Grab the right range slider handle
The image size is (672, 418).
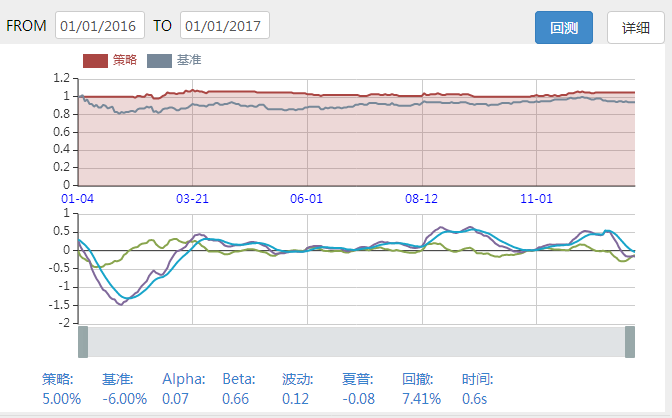630,342
